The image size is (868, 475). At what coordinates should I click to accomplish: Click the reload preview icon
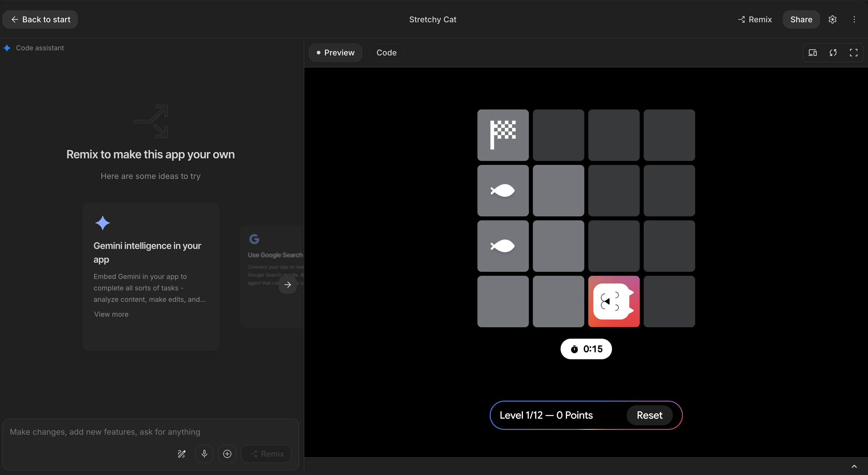pyautogui.click(x=833, y=53)
